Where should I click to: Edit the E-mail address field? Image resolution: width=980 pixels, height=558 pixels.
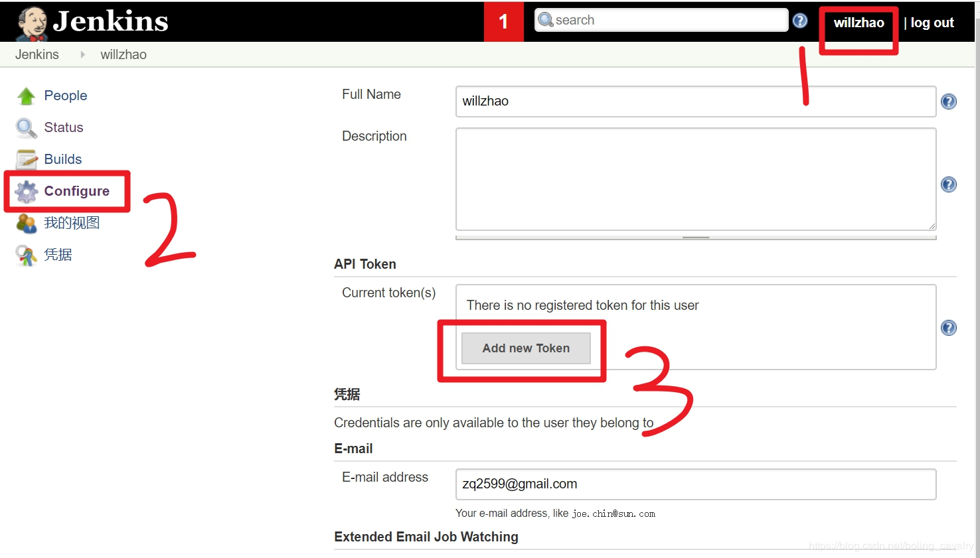pyautogui.click(x=696, y=484)
